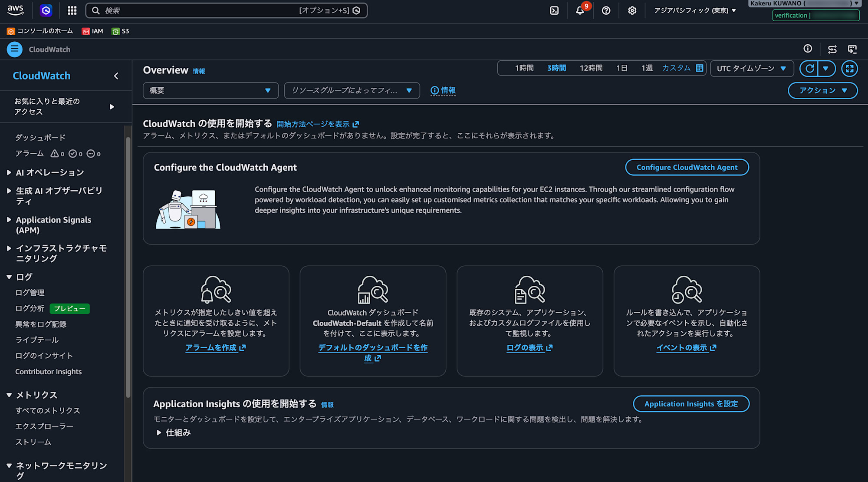Click the OK checkmark alarm count icon

tap(73, 154)
